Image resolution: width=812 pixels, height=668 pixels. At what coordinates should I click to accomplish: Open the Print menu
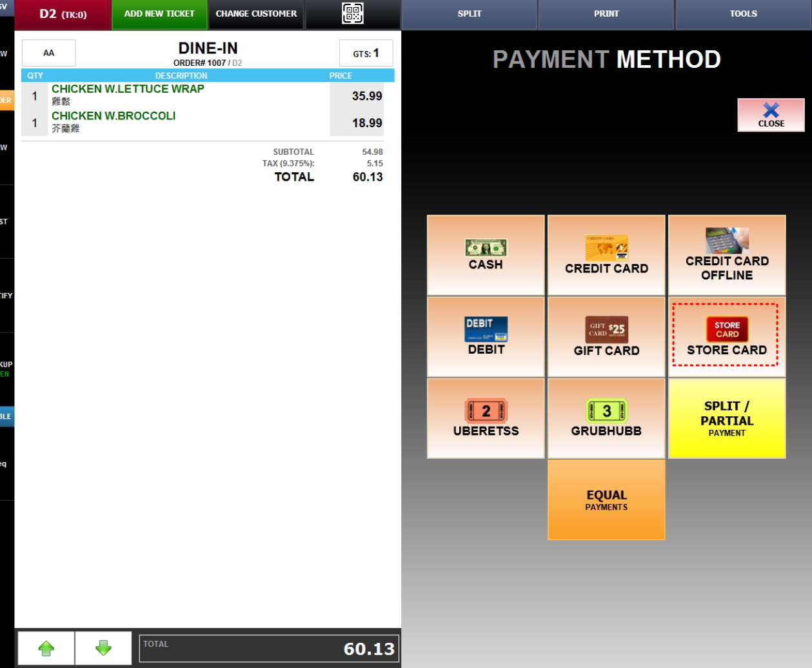[x=606, y=14]
